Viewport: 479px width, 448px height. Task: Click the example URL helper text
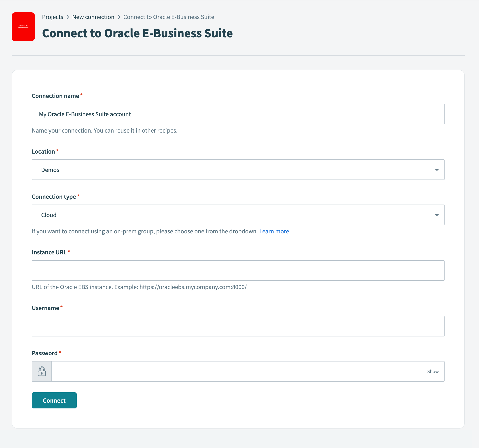[x=139, y=287]
